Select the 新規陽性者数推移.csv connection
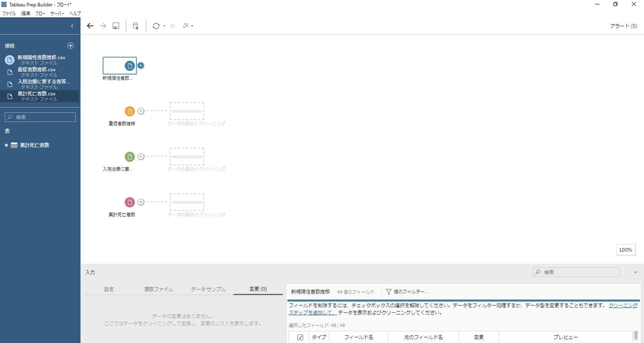The width and height of the screenshot is (644, 343). (x=40, y=60)
